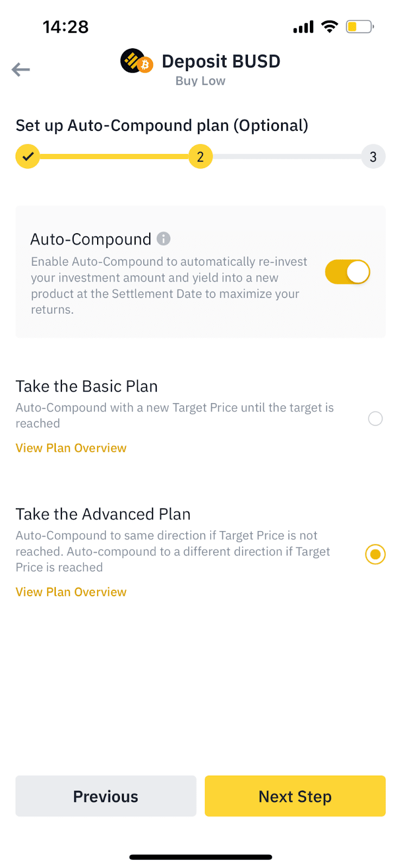This screenshot has height=868, width=401.
Task: Tap the yellow progress bar segment
Action: click(114, 157)
